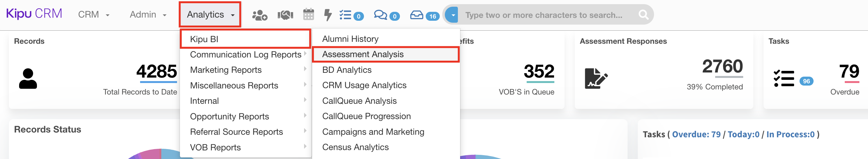Open the blue search filter dropdown
The width and height of the screenshot is (868, 159).
[x=452, y=15]
